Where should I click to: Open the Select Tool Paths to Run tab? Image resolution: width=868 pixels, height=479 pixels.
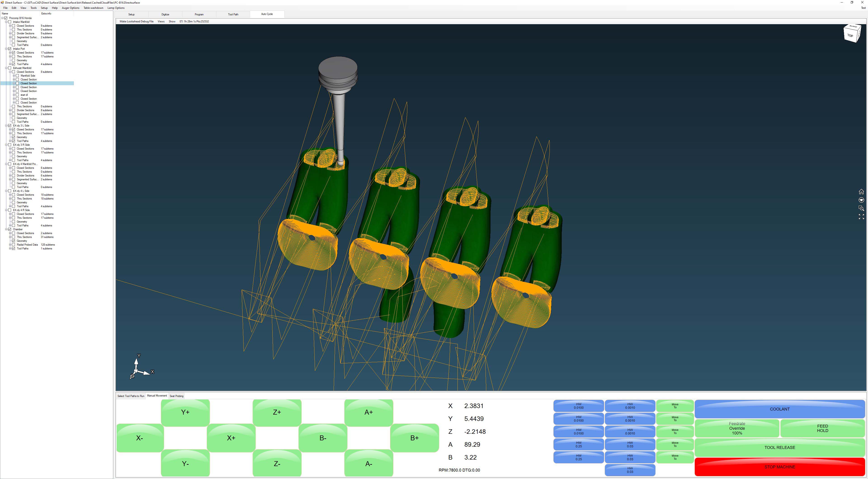coord(131,396)
